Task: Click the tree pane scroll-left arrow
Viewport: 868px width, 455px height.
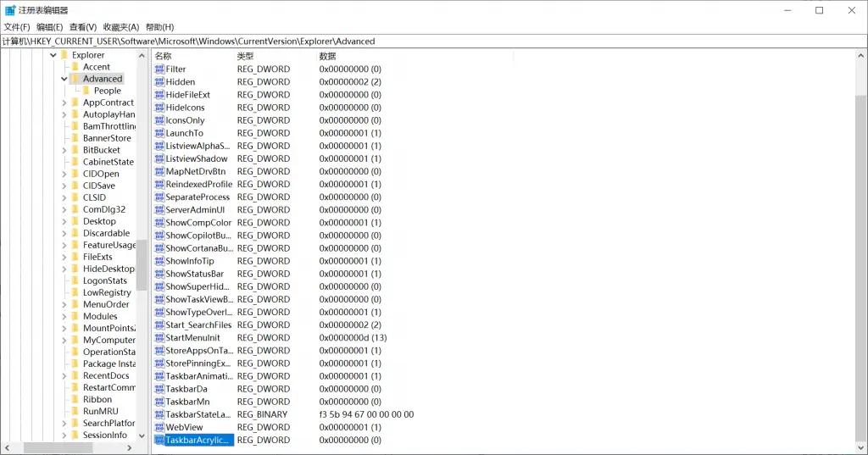Action: pyautogui.click(x=7, y=447)
